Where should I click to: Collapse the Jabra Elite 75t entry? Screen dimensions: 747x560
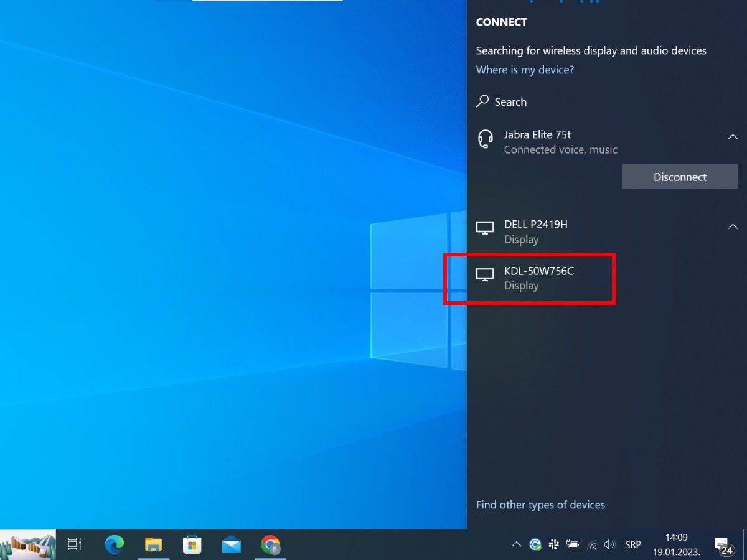733,137
